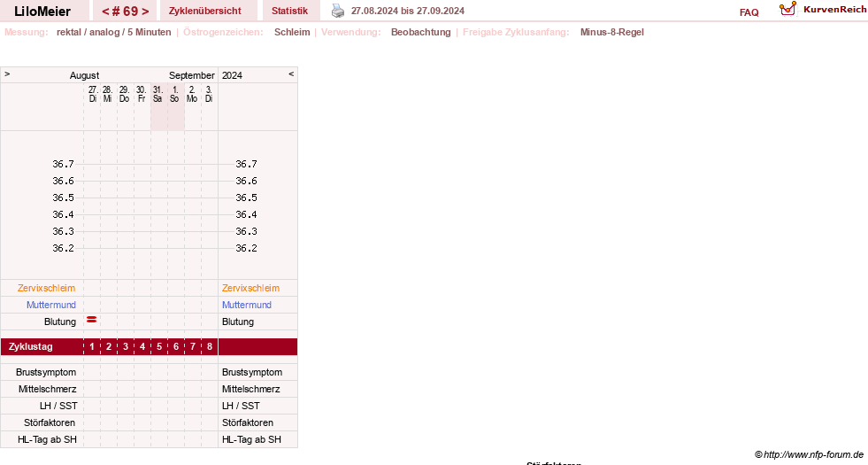This screenshot has width=868, height=465.
Task: Click the left Mittelschmerz row label
Action: click(48, 389)
